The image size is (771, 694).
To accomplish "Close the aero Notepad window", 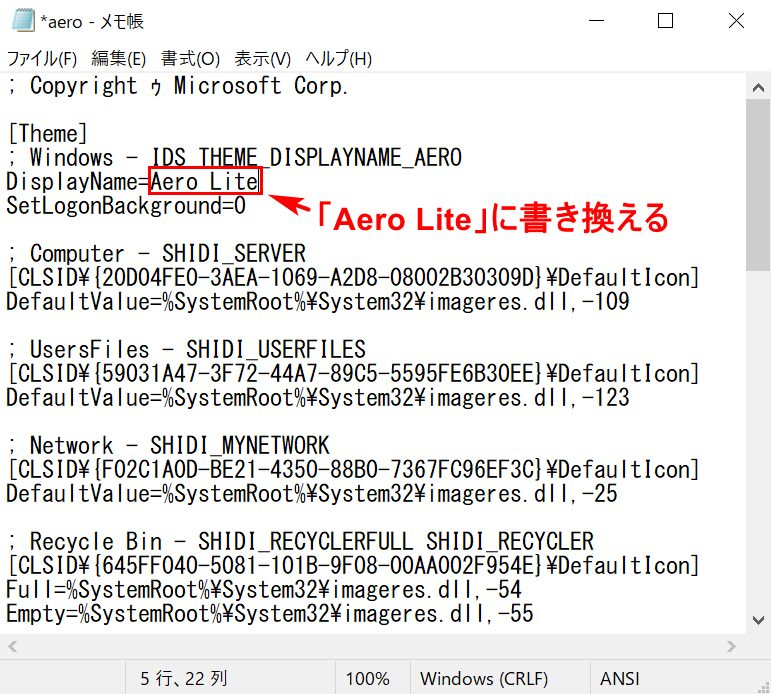I will 736,21.
